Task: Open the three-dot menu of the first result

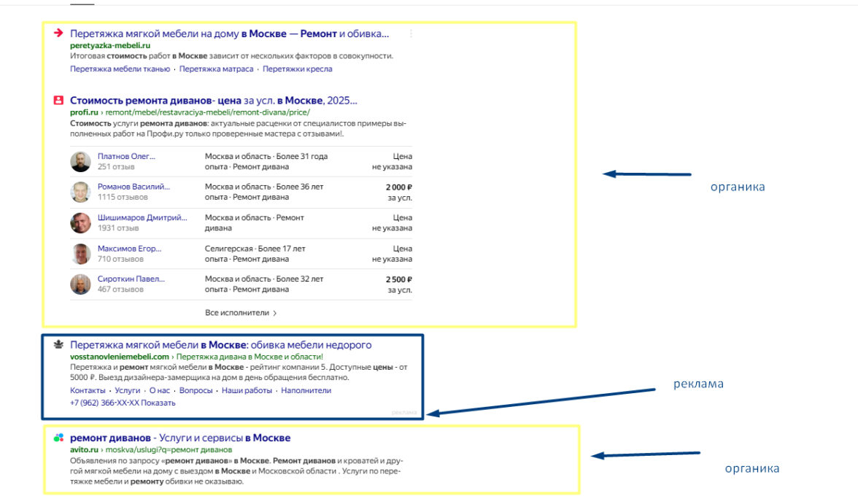Action: point(411,34)
